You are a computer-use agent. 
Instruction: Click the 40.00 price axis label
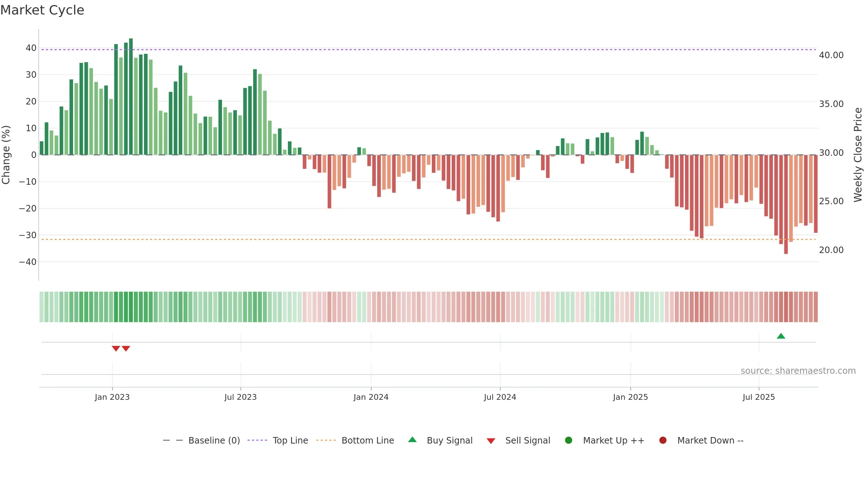[x=831, y=55]
